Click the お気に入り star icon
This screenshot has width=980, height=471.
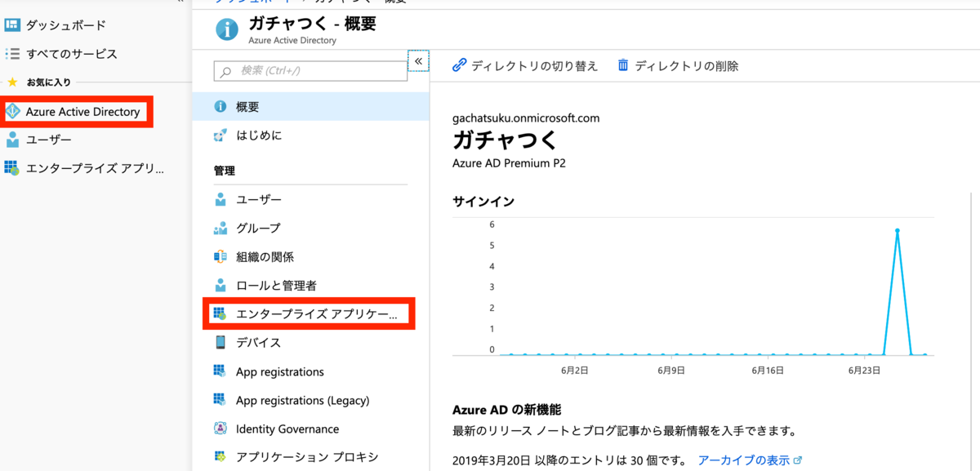point(12,82)
